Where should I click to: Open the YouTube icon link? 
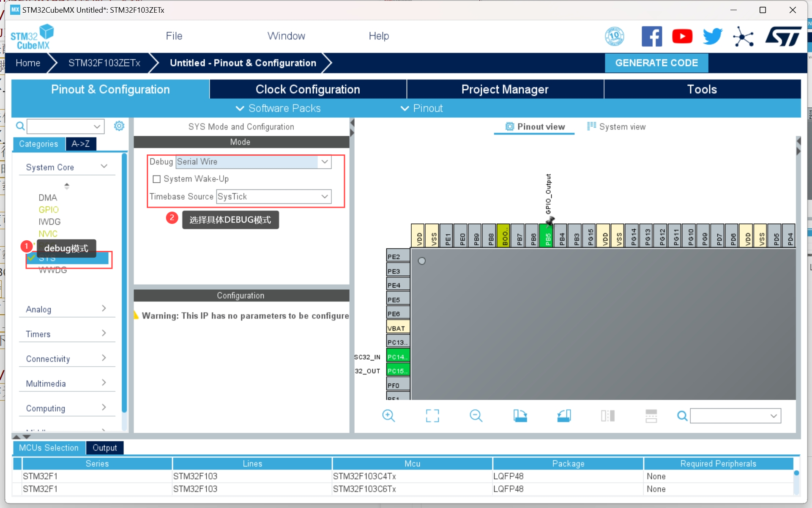(x=682, y=36)
